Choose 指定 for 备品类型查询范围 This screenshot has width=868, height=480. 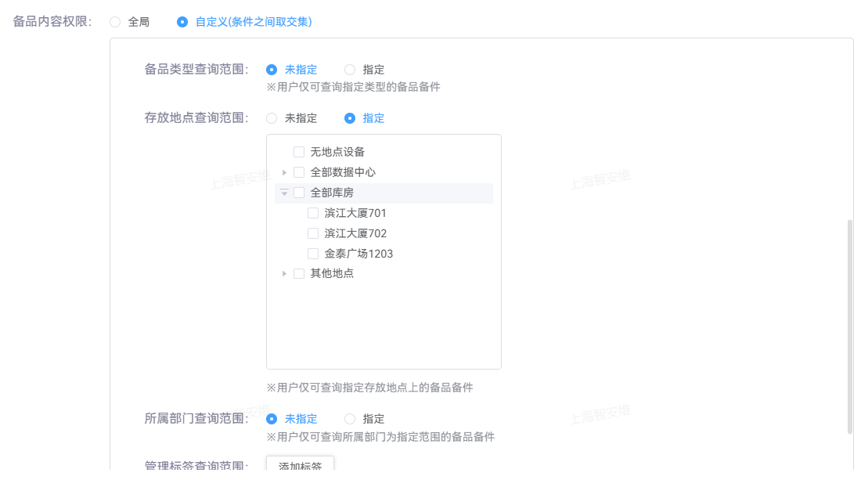(x=350, y=70)
